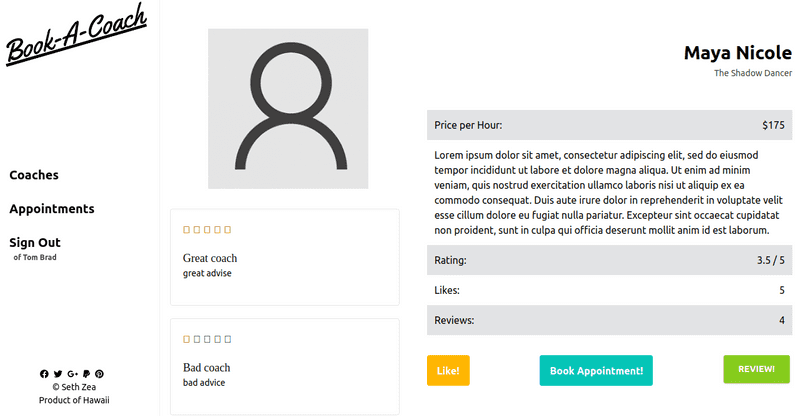
Task: Click the Rating row showing 3.5 / 5
Action: [x=609, y=260]
